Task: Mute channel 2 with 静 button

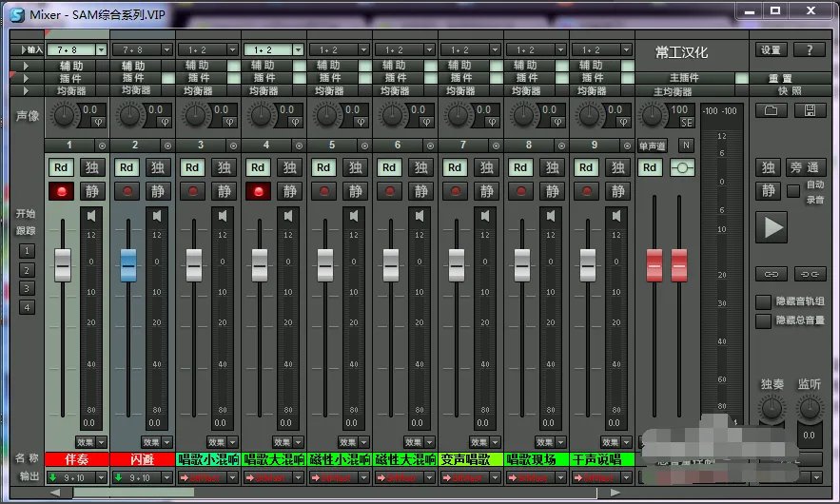Action: 158,191
